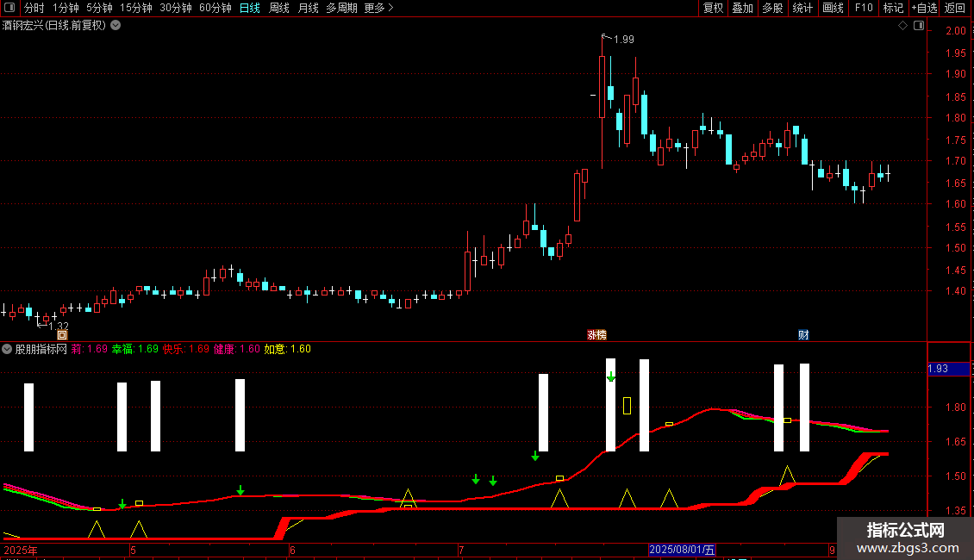The height and width of the screenshot is (560, 974).
Task: Toggle 画线 drawing tools
Action: pyautogui.click(x=833, y=8)
